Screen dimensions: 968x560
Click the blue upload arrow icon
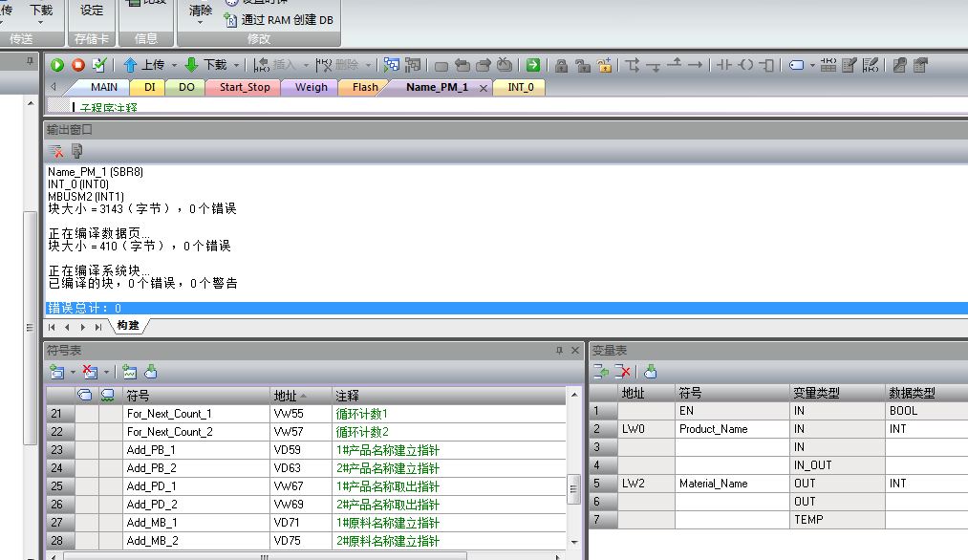130,65
